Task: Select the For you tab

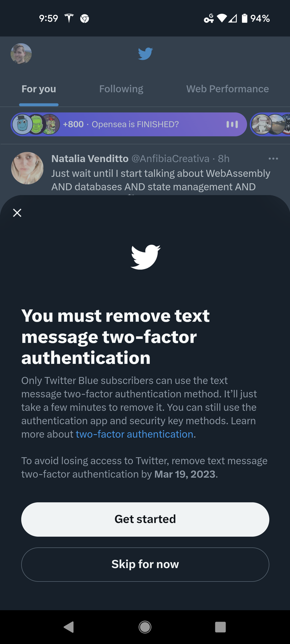Action: pyautogui.click(x=39, y=89)
